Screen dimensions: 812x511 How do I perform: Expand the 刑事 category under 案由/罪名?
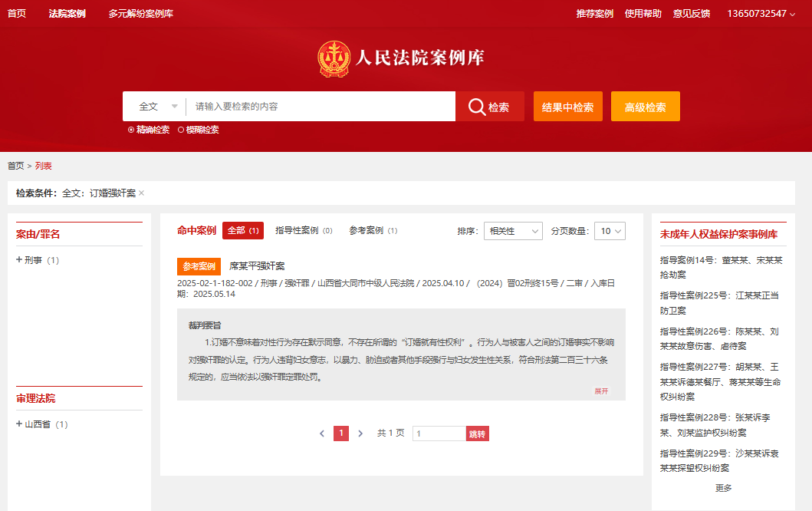click(x=27, y=259)
